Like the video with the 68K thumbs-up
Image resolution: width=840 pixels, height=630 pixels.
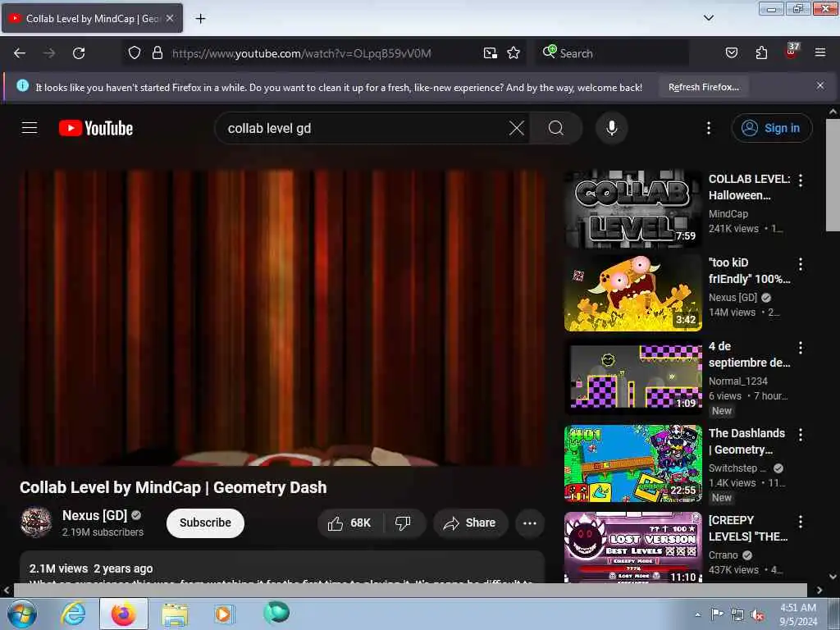tap(350, 523)
